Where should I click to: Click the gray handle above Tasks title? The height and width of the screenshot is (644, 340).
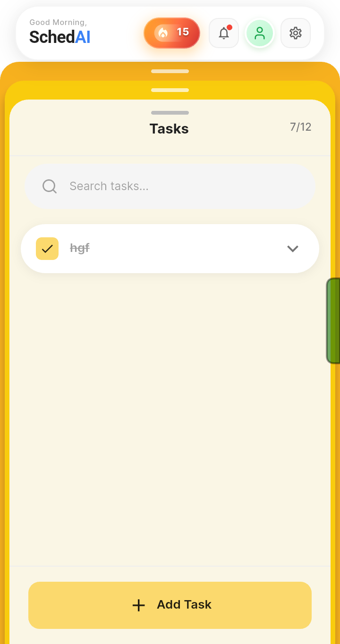pos(170,113)
